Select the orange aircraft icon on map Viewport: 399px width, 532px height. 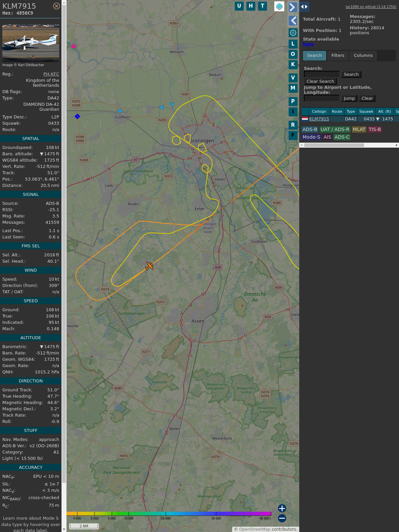coord(150,266)
